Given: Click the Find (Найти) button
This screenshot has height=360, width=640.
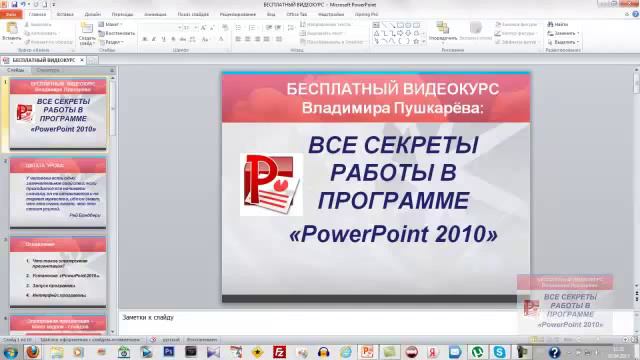Looking at the screenshot, I should coord(558,24).
